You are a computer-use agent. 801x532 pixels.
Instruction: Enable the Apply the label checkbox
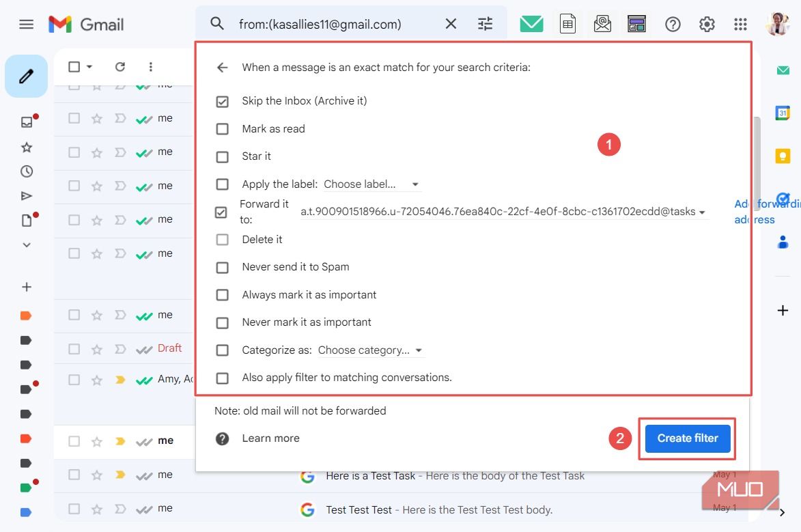click(222, 184)
